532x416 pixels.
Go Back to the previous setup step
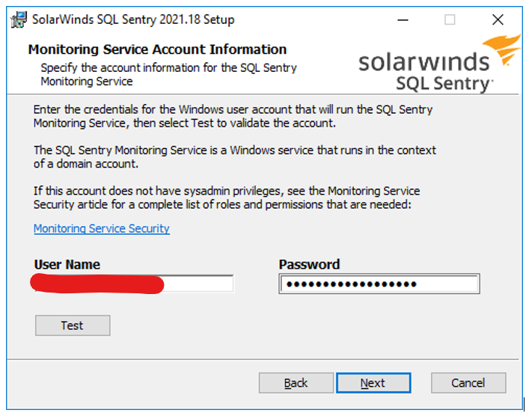click(296, 383)
